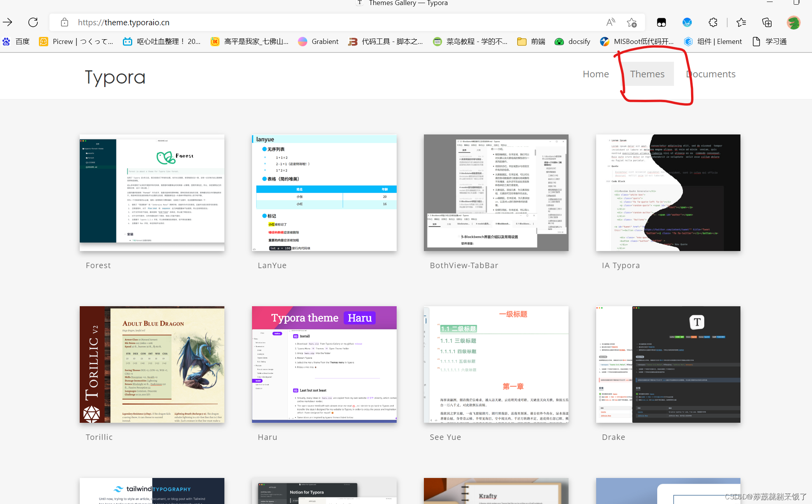Select the Themes nav item
This screenshot has width=812, height=504.
pyautogui.click(x=647, y=74)
